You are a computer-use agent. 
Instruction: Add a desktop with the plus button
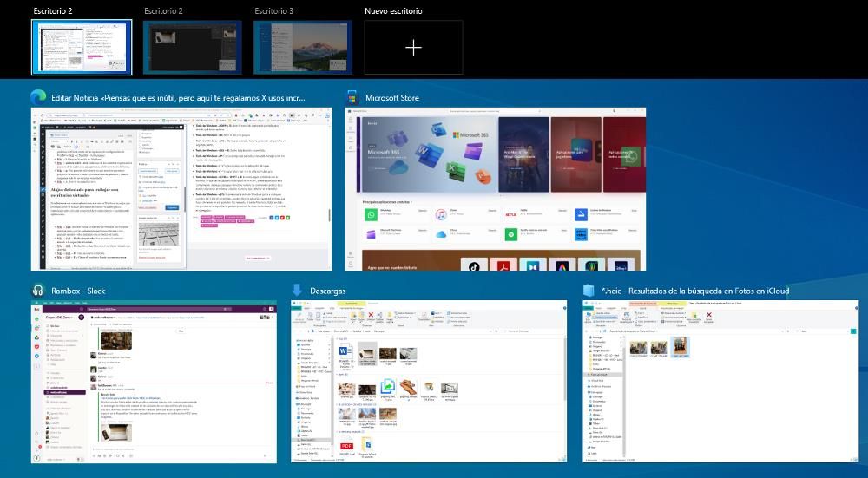[x=413, y=48]
